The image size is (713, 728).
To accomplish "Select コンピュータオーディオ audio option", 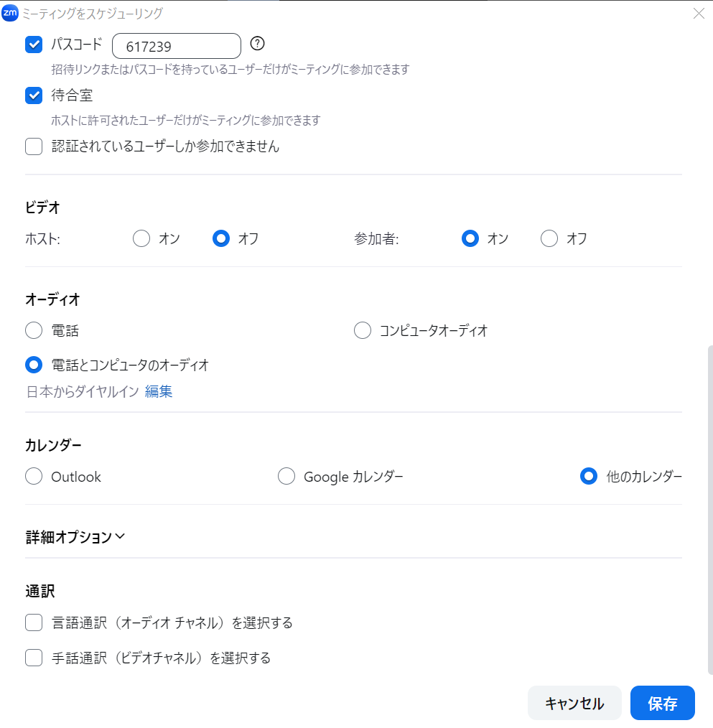I will click(363, 330).
